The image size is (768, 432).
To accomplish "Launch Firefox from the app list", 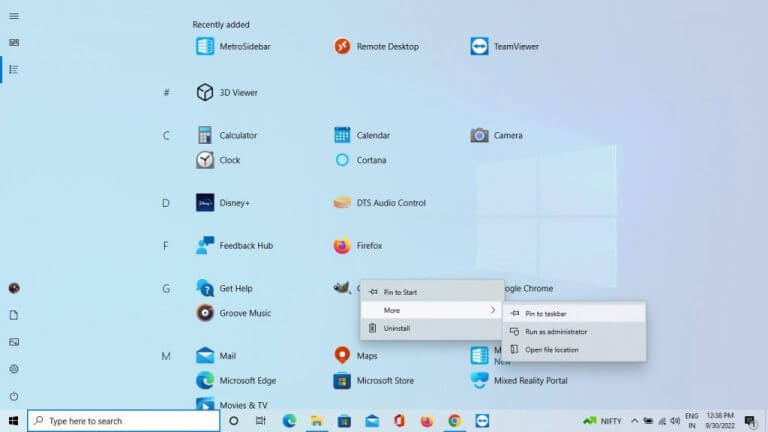I will point(358,245).
